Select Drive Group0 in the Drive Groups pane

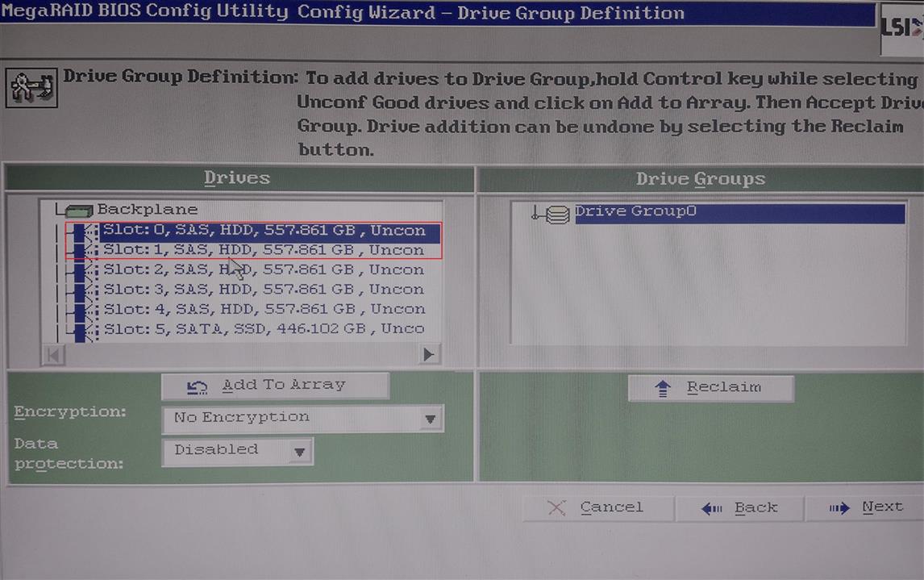[739, 213]
